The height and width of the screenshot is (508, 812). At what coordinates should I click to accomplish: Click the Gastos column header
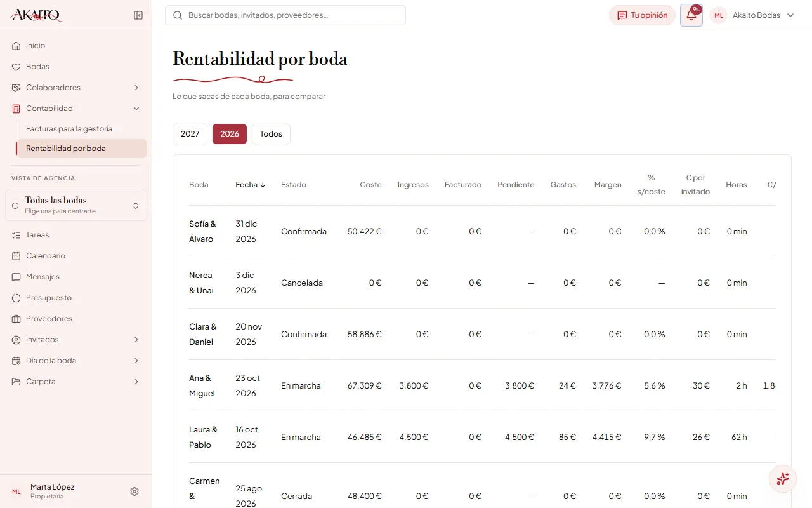point(563,185)
